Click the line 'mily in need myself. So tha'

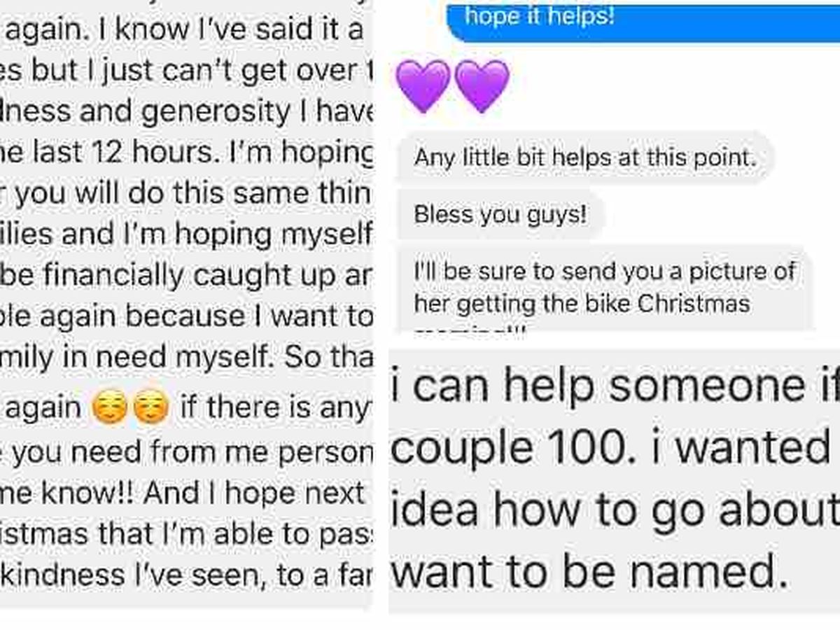tap(186, 356)
